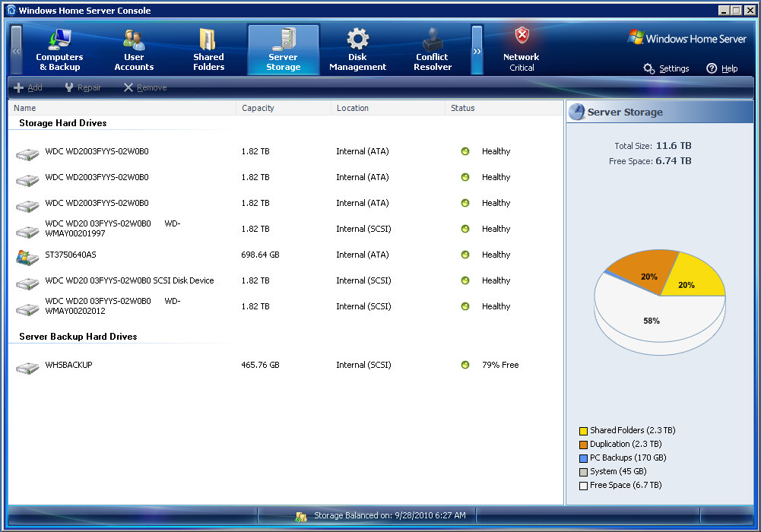Click the 465.76 GB capacity value
The image size is (761, 532).
[260, 365]
